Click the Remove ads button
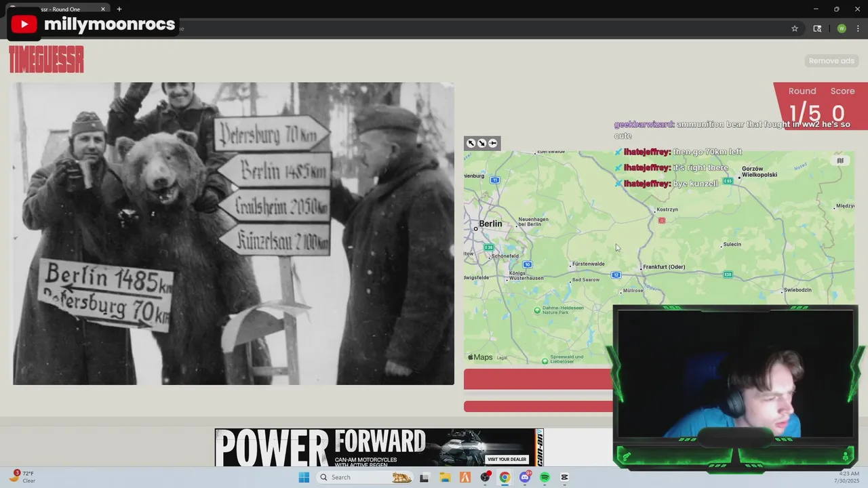868x488 pixels. pos(831,61)
